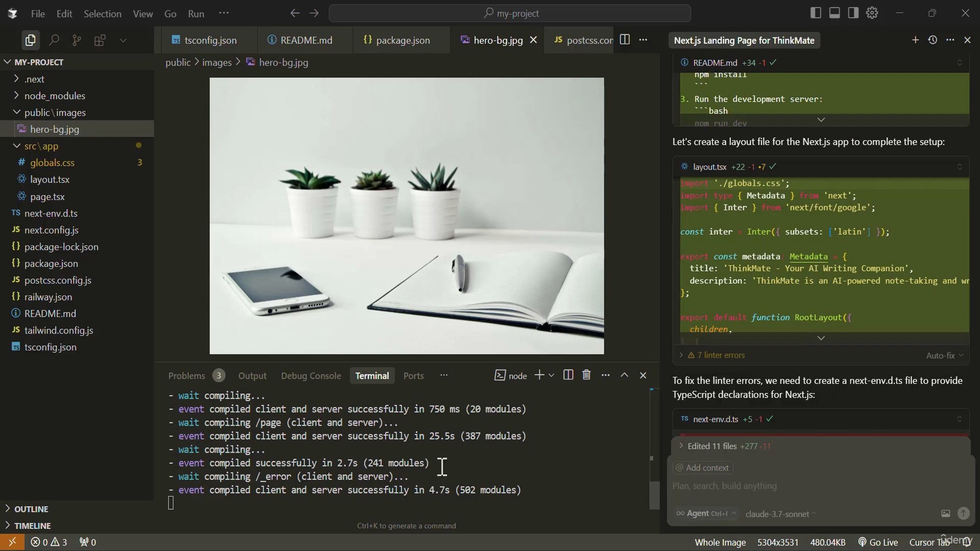Start Go Live server
Image resolution: width=980 pixels, height=551 pixels.
click(878, 542)
